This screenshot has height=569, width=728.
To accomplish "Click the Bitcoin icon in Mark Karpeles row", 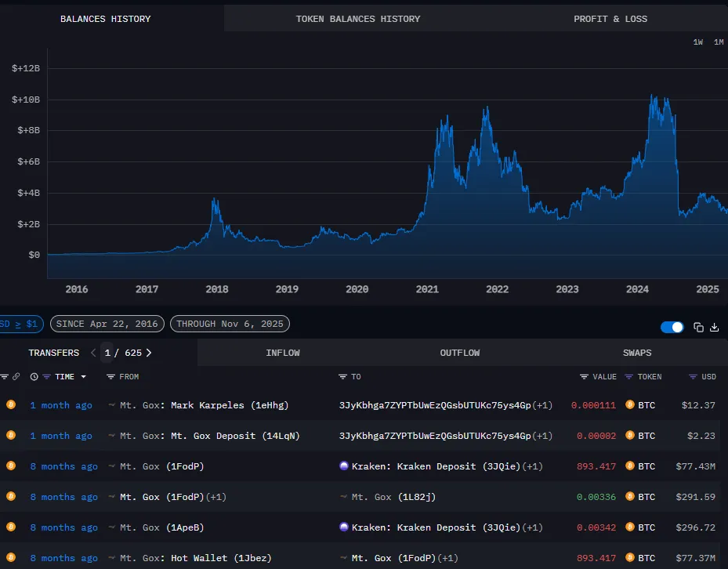I will point(11,405).
